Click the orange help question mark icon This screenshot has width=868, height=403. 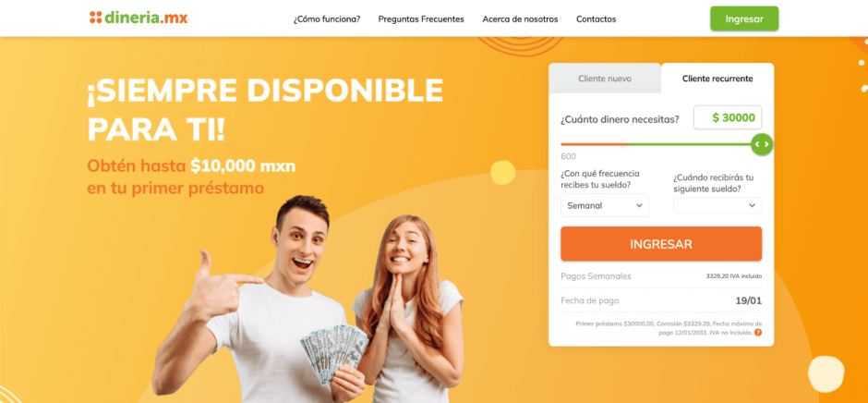click(x=758, y=333)
